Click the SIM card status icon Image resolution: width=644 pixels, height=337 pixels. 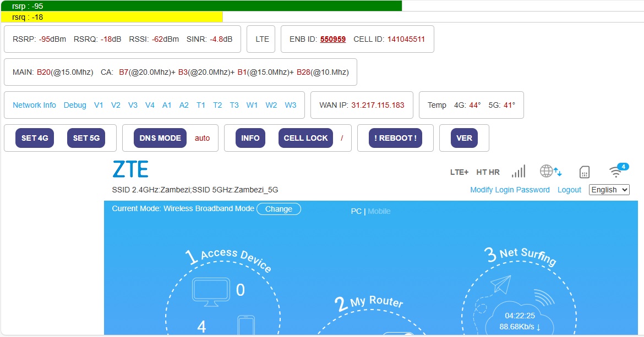point(585,172)
